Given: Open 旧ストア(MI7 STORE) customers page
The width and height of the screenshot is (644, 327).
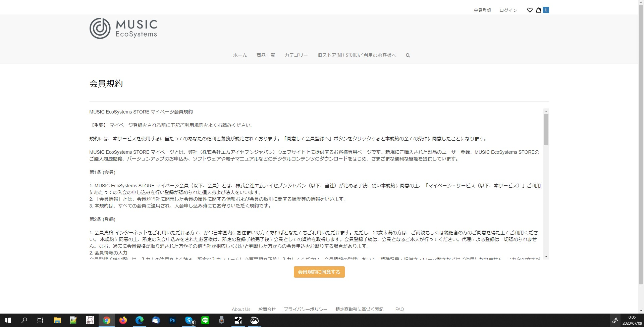Looking at the screenshot, I should pos(357,55).
